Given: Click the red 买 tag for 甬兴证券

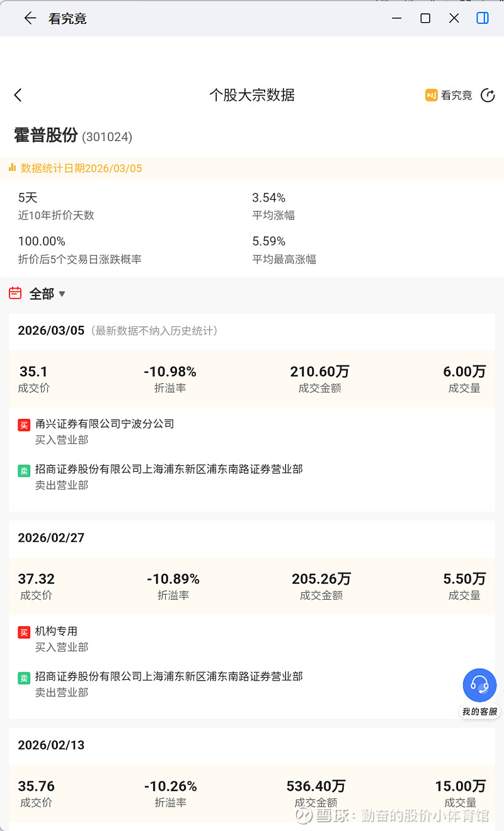Looking at the screenshot, I should (24, 425).
